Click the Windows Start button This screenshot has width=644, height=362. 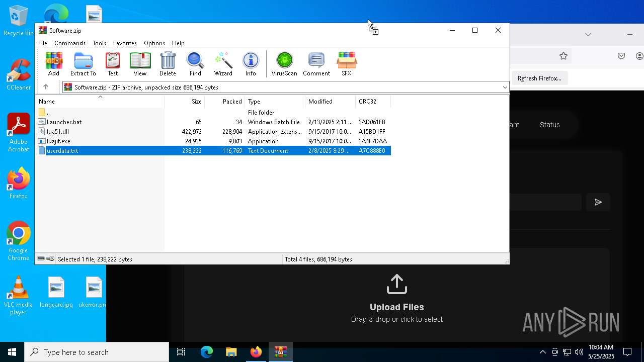coord(12,352)
